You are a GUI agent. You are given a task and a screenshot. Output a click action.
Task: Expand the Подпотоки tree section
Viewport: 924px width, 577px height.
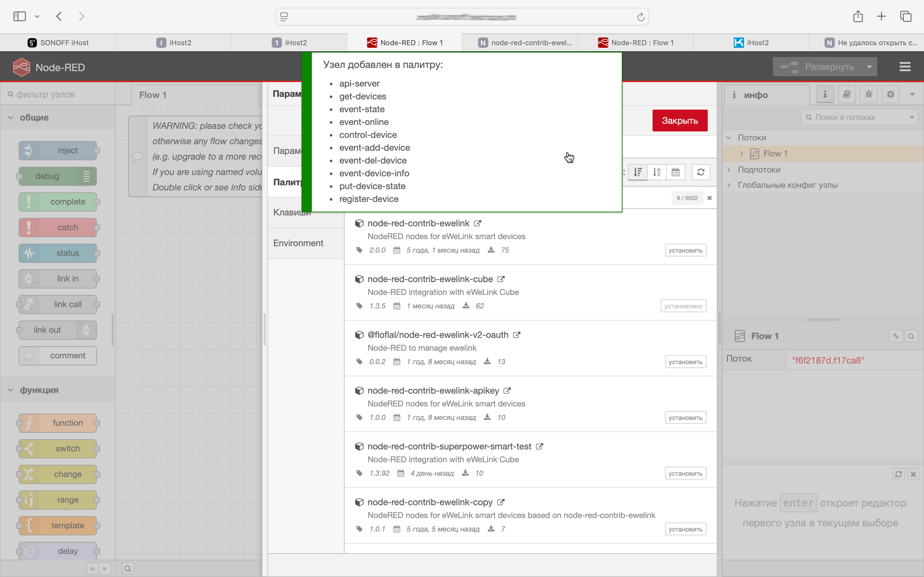(729, 170)
